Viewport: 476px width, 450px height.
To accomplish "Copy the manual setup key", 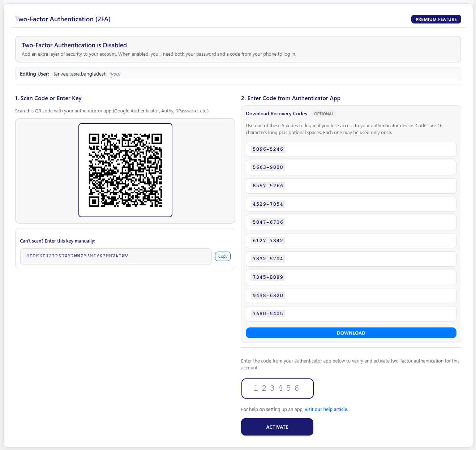I will (223, 256).
